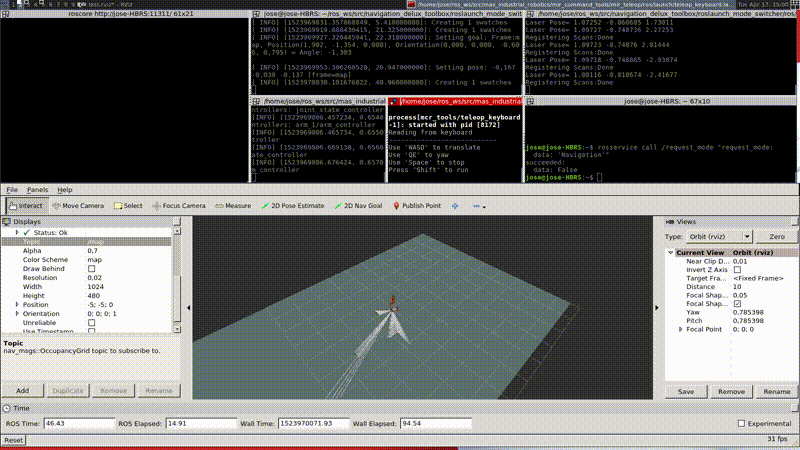Click the Distance value 10

coord(737,287)
